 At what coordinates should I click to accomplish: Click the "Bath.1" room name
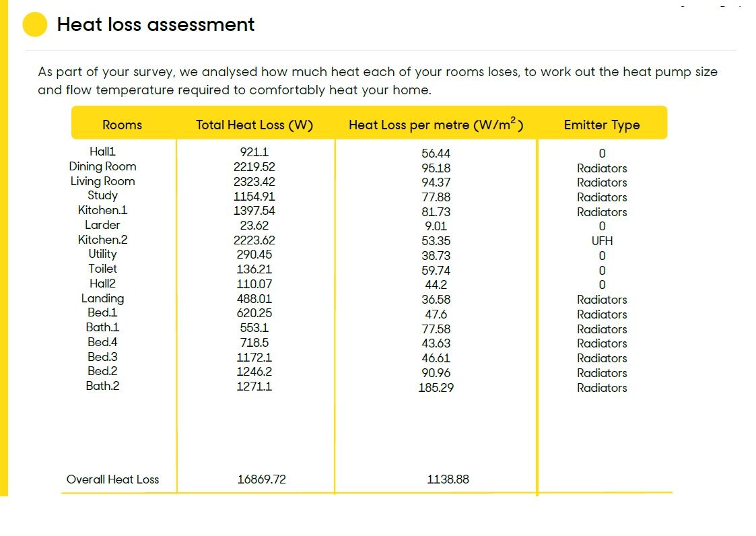103,327
